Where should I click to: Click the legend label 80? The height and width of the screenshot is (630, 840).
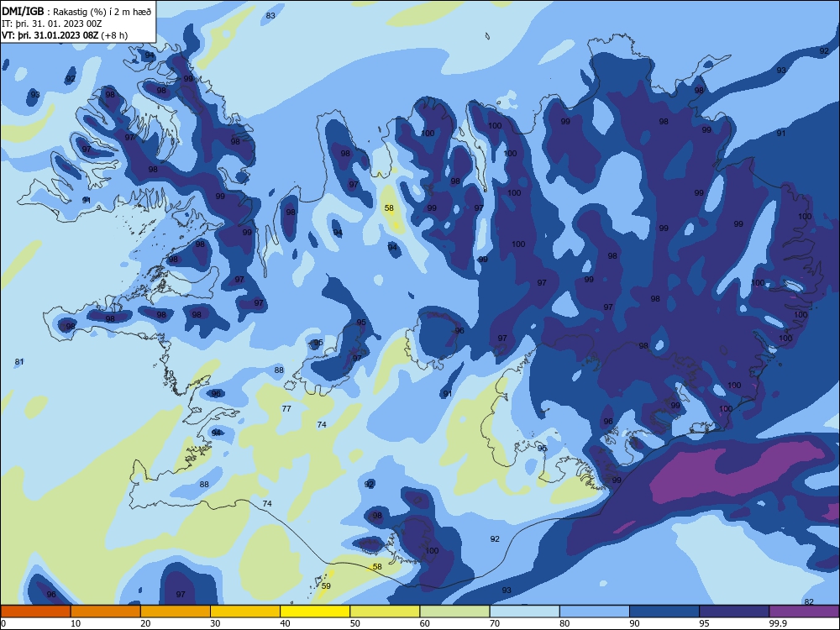tap(564, 623)
